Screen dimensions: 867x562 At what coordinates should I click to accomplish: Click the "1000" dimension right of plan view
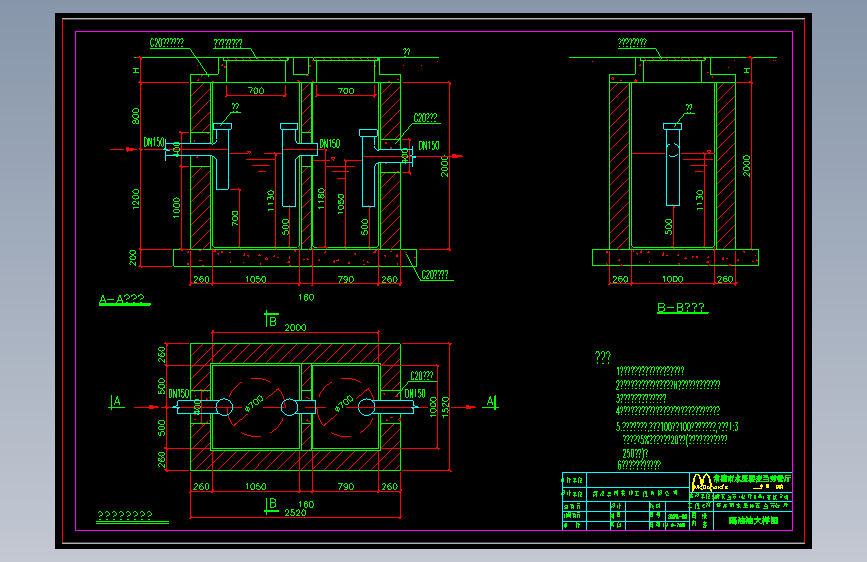click(434, 407)
